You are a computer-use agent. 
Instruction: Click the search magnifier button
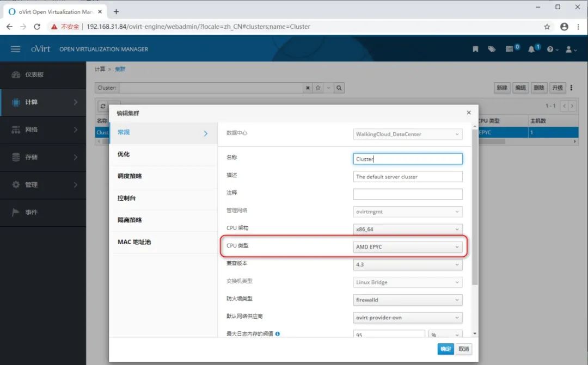[x=339, y=88]
